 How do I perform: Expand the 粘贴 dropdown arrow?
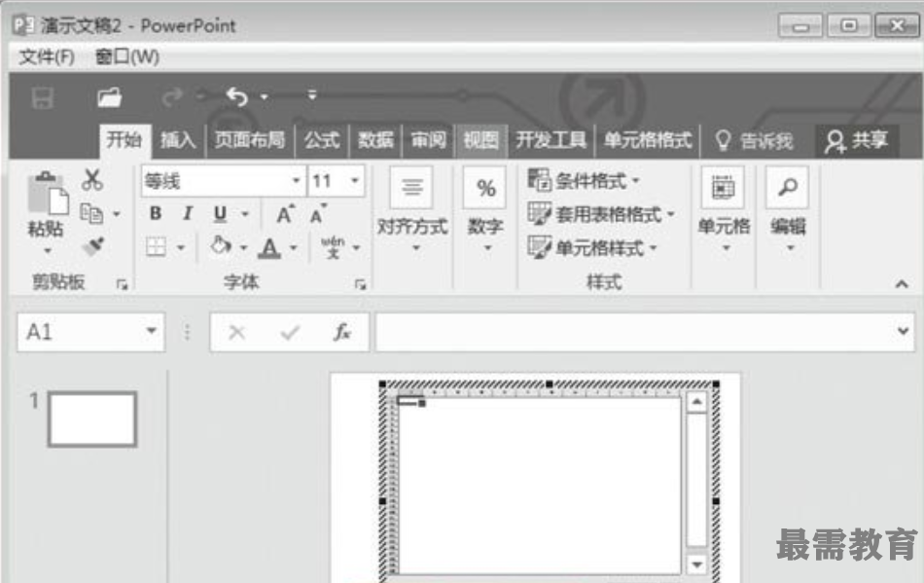pyautogui.click(x=47, y=251)
